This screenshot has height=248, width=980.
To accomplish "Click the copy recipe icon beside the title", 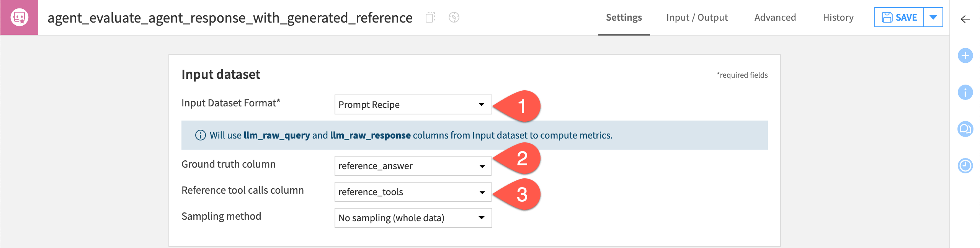I will (x=431, y=17).
